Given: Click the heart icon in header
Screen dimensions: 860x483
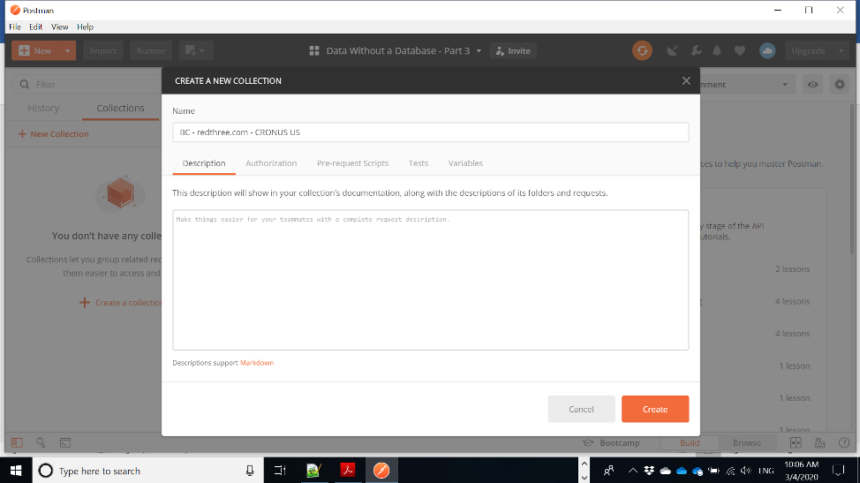Looking at the screenshot, I should click(x=740, y=51).
